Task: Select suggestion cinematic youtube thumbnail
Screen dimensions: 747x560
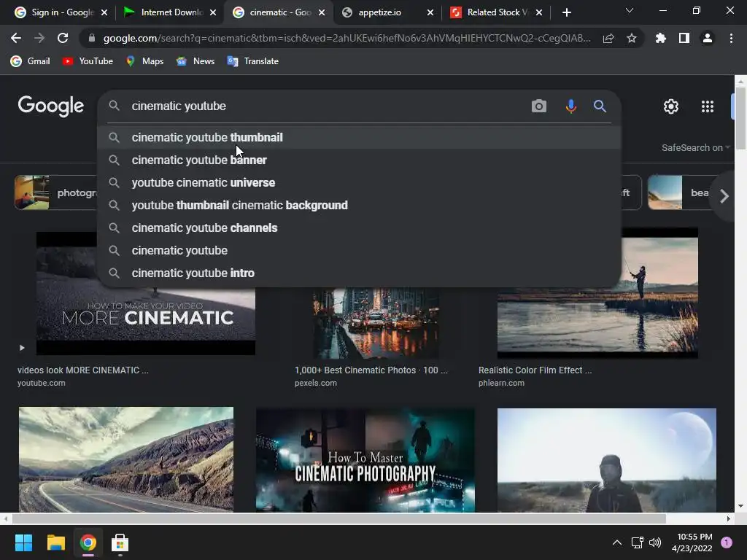Action: pyautogui.click(x=359, y=137)
